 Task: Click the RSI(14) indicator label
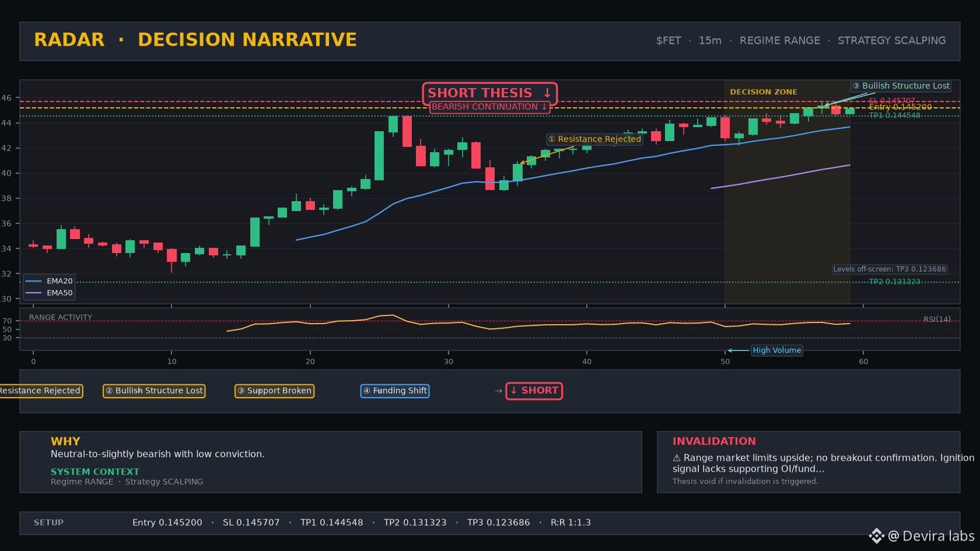937,320
